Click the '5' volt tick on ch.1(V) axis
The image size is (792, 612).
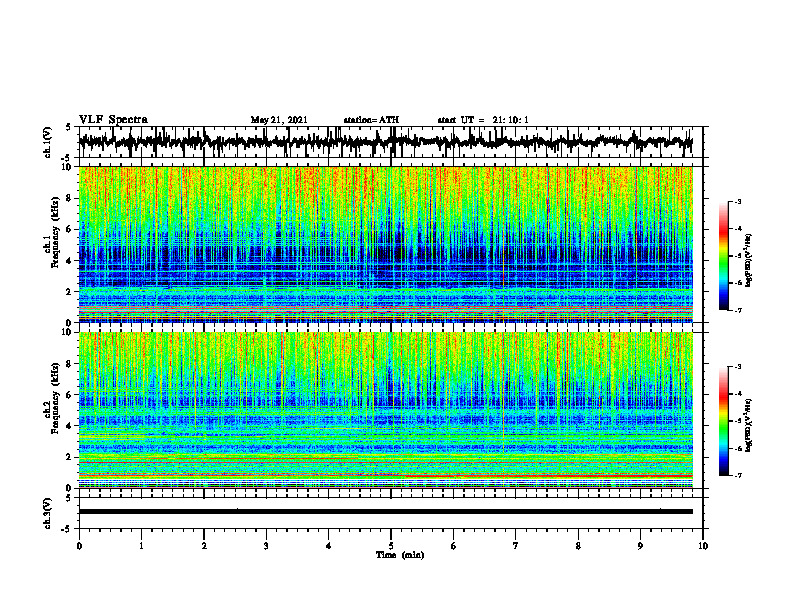point(68,128)
